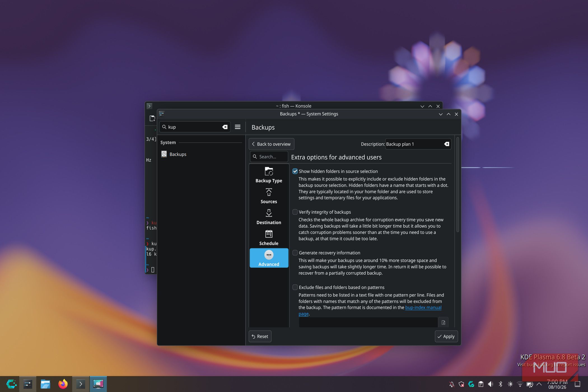Viewport: 588px width, 392px height.
Task: Select the Advanced tab
Action: point(269,258)
